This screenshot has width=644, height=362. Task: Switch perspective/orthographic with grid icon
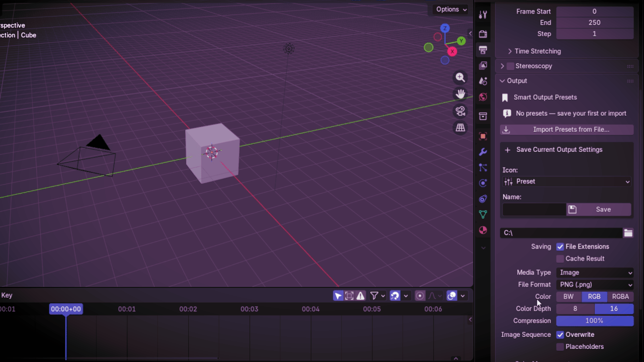click(460, 128)
